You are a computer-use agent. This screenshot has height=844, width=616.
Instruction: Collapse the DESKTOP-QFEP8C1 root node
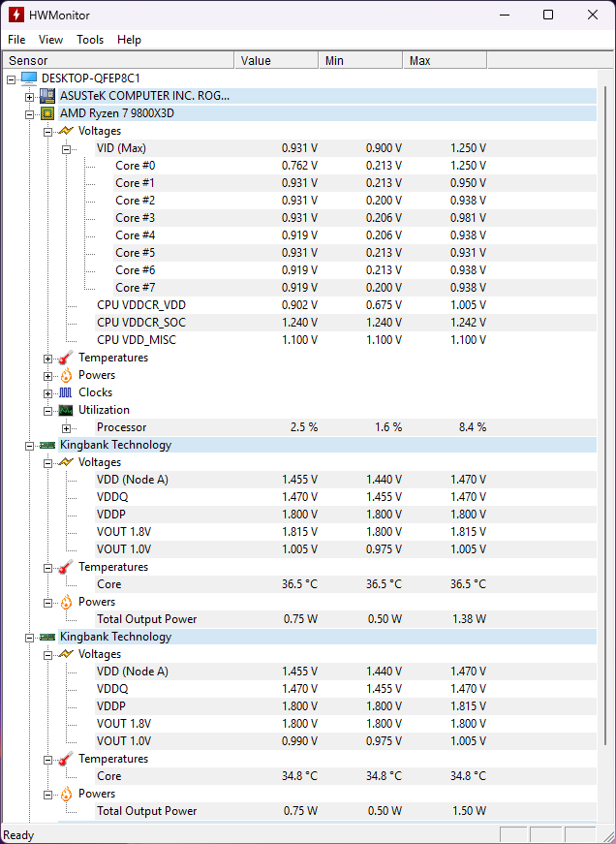coord(12,79)
